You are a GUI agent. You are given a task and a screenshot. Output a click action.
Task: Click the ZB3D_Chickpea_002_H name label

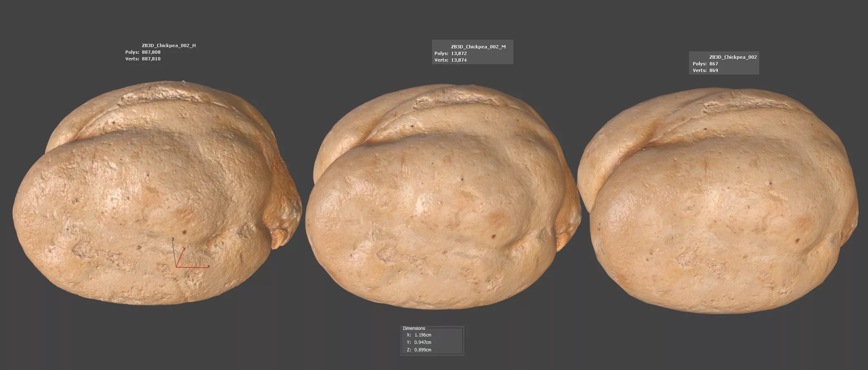pos(169,46)
